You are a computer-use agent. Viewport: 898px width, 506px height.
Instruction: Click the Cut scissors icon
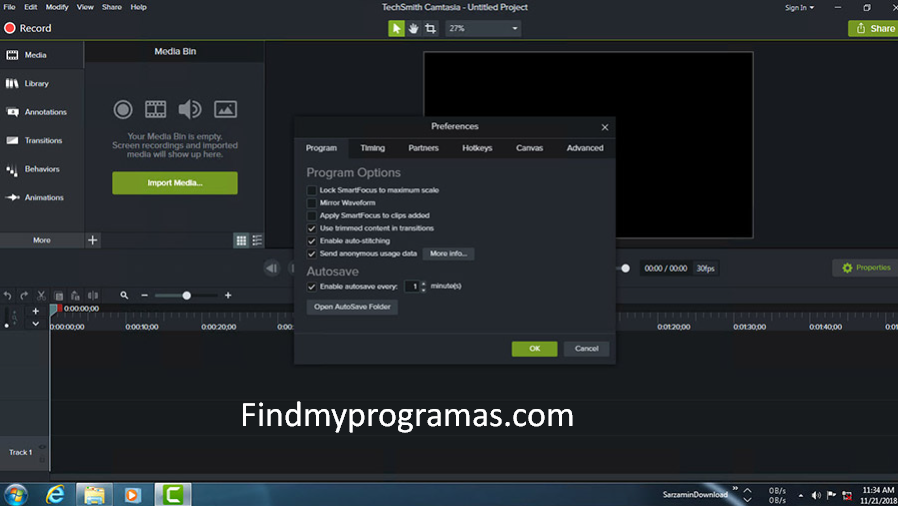click(41, 295)
